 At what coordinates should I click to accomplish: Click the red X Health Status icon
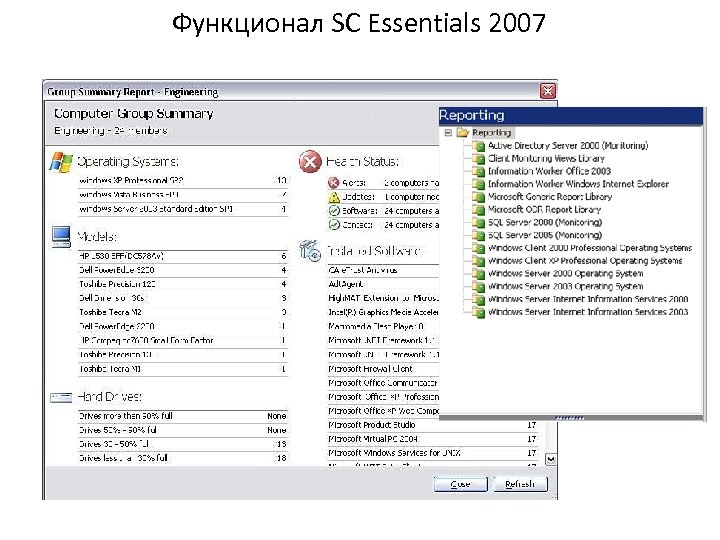point(310,162)
